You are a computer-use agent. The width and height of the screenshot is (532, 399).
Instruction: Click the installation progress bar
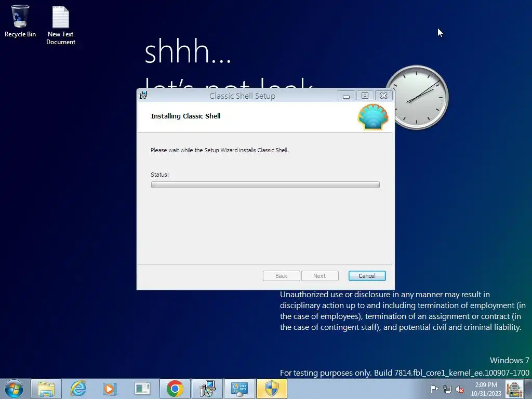pyautogui.click(x=265, y=184)
